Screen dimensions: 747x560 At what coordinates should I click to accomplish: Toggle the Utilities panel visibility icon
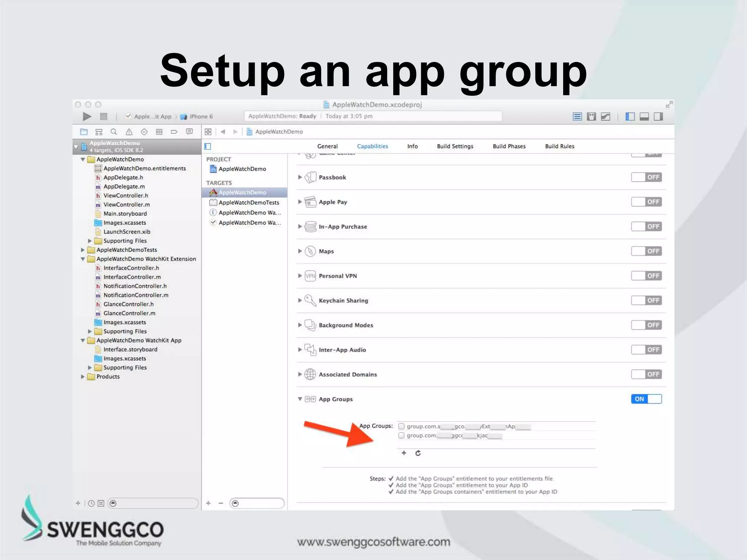(x=658, y=117)
